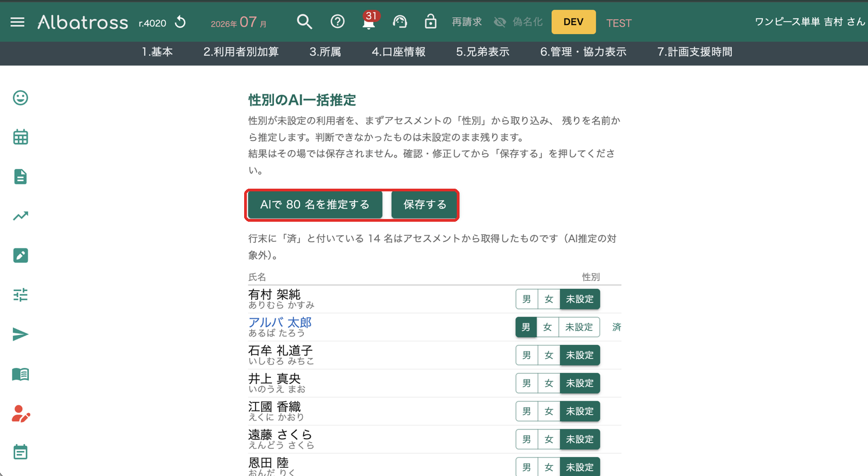Open the help question mark icon
The width and height of the screenshot is (868, 476).
point(337,22)
